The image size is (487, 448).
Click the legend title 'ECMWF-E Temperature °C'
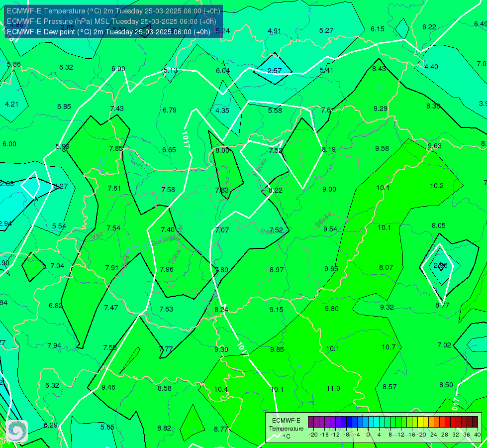286,429
